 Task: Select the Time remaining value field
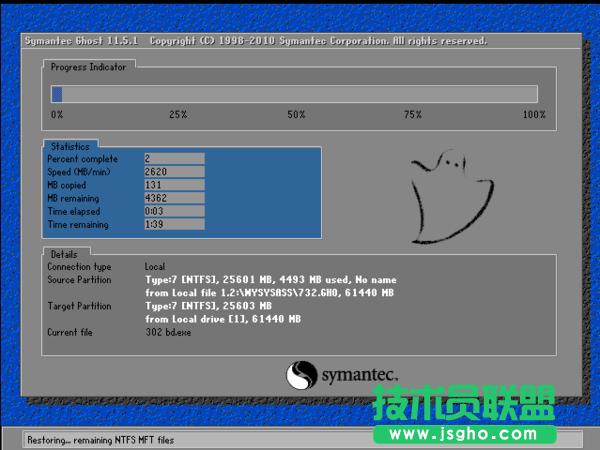coord(173,225)
